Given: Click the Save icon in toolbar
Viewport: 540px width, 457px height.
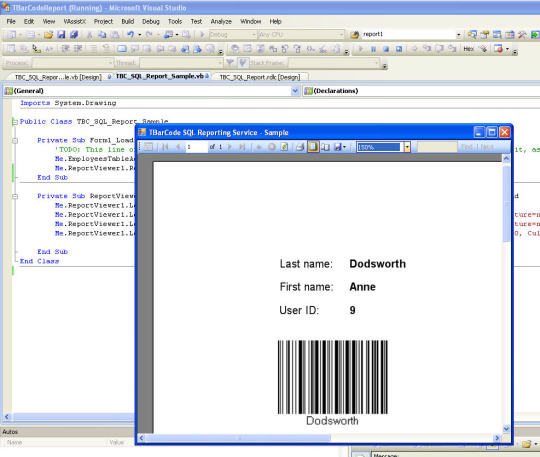Looking at the screenshot, I should pos(61,34).
